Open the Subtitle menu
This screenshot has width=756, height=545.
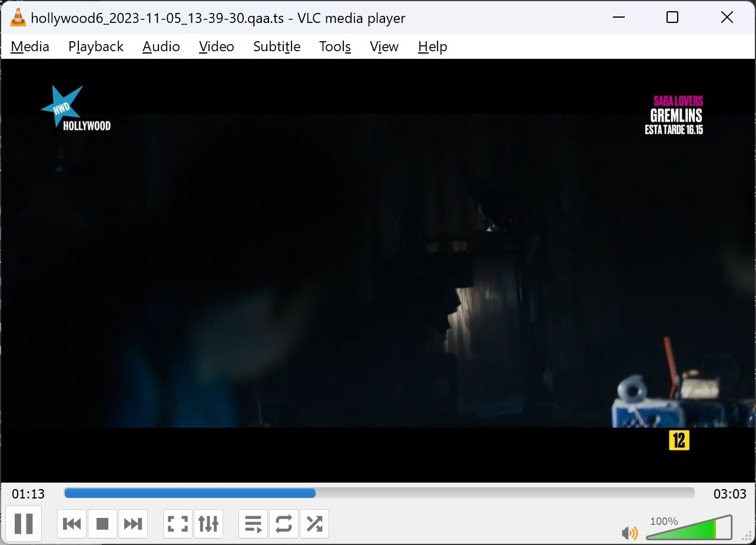[x=277, y=46]
